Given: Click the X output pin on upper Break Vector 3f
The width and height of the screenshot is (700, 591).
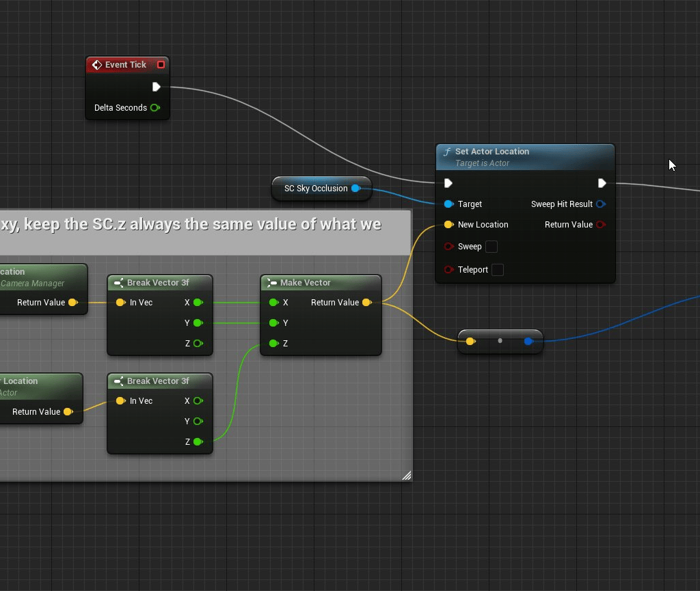Looking at the screenshot, I should point(198,302).
